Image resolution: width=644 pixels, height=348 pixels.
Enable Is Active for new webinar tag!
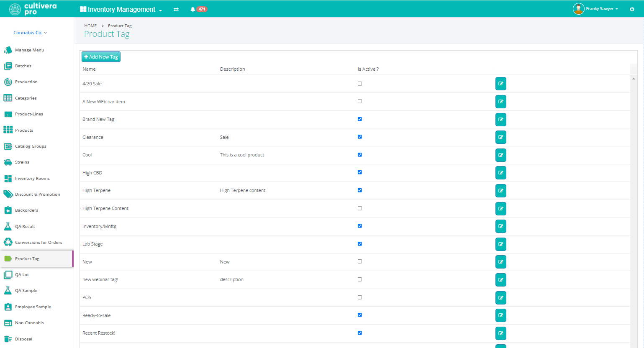(360, 279)
